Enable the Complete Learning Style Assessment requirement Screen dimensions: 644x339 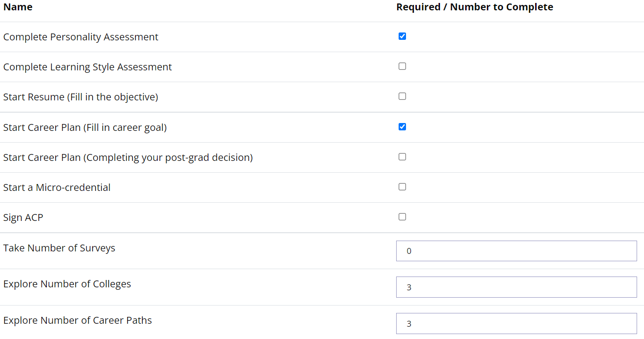coord(402,66)
